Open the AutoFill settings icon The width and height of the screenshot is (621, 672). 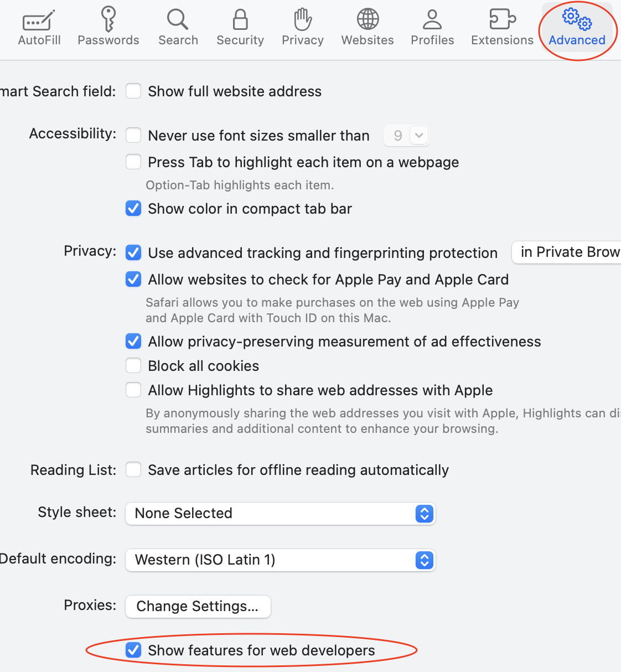(39, 20)
